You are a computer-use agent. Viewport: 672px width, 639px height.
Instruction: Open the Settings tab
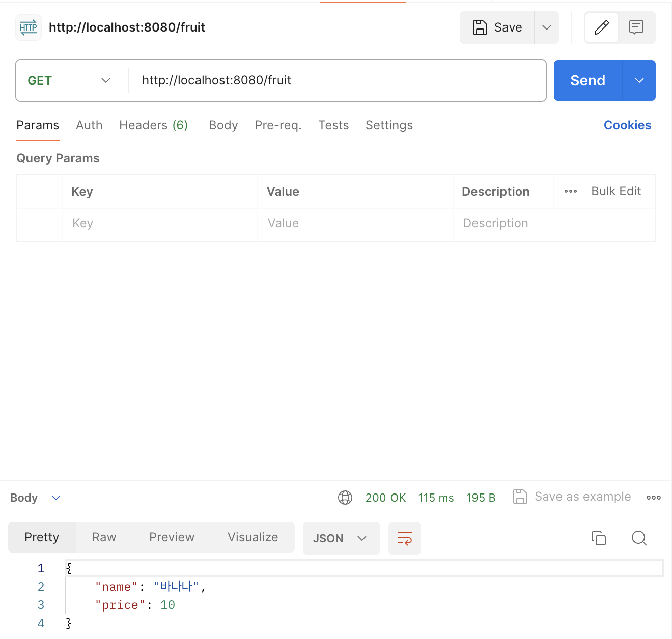[x=389, y=125]
